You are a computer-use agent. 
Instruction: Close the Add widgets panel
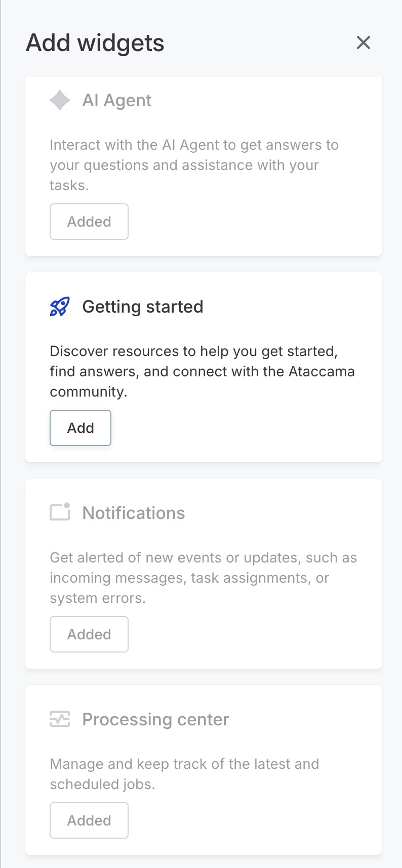point(363,42)
